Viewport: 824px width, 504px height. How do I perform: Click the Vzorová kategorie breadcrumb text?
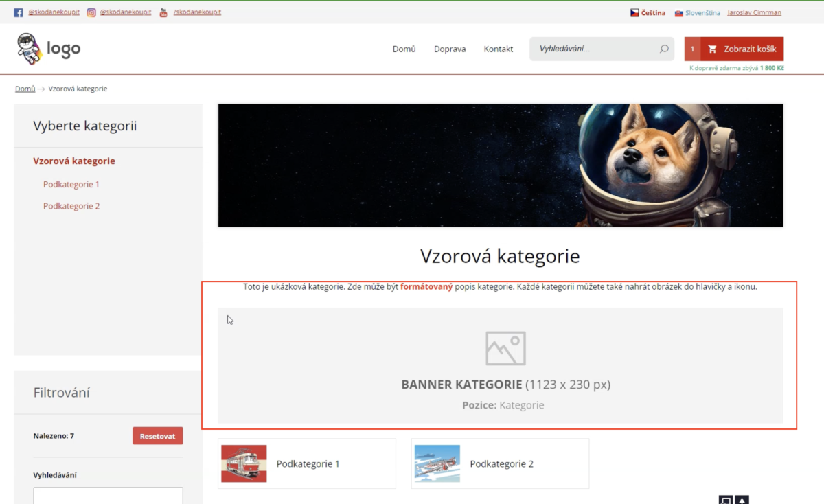click(x=78, y=89)
